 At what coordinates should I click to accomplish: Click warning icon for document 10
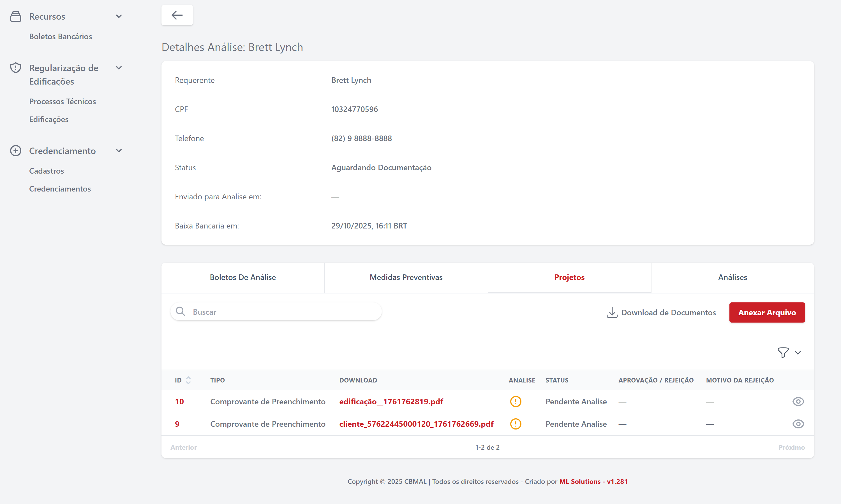pos(515,402)
